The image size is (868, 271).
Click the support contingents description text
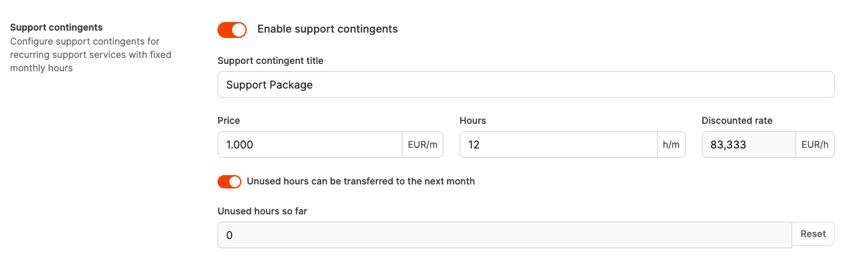pyautogui.click(x=90, y=55)
